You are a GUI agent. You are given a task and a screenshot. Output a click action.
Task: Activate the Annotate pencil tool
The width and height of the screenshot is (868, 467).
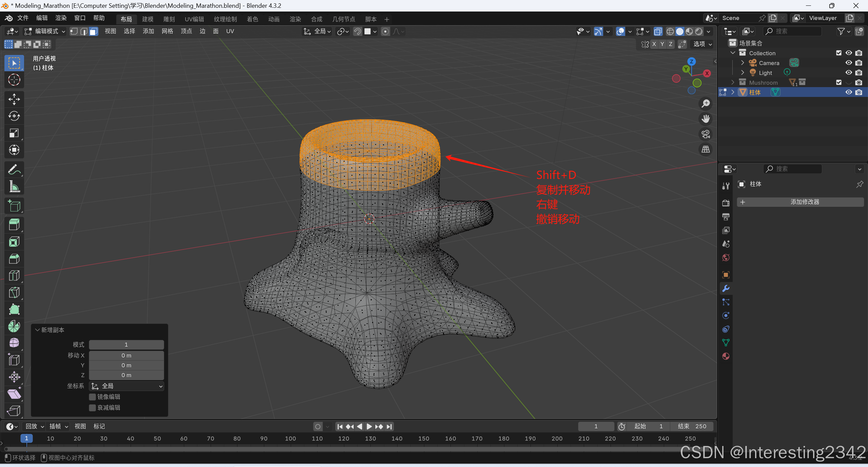click(x=14, y=169)
